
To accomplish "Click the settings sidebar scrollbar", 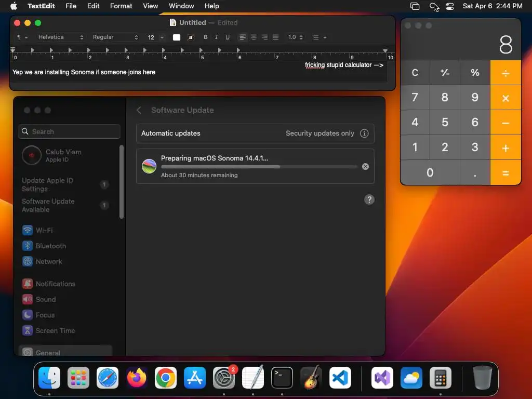I will point(122,182).
